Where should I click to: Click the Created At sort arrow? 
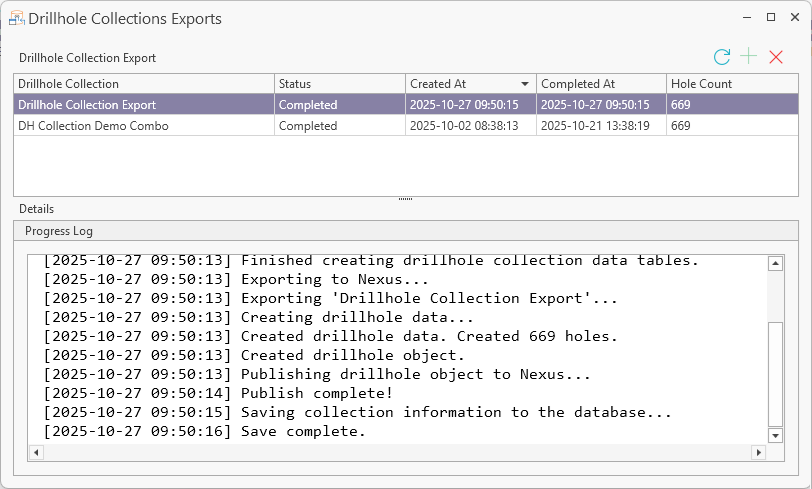(525, 84)
